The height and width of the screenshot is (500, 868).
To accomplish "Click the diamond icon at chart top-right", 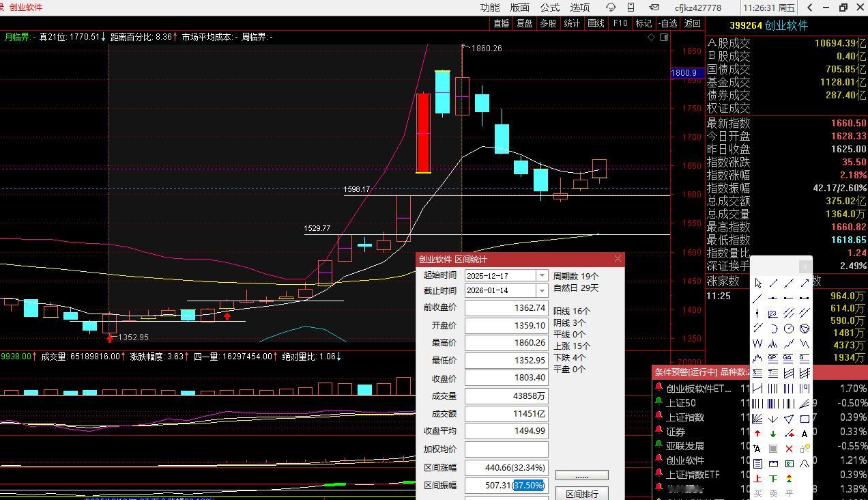I will tap(651, 38).
